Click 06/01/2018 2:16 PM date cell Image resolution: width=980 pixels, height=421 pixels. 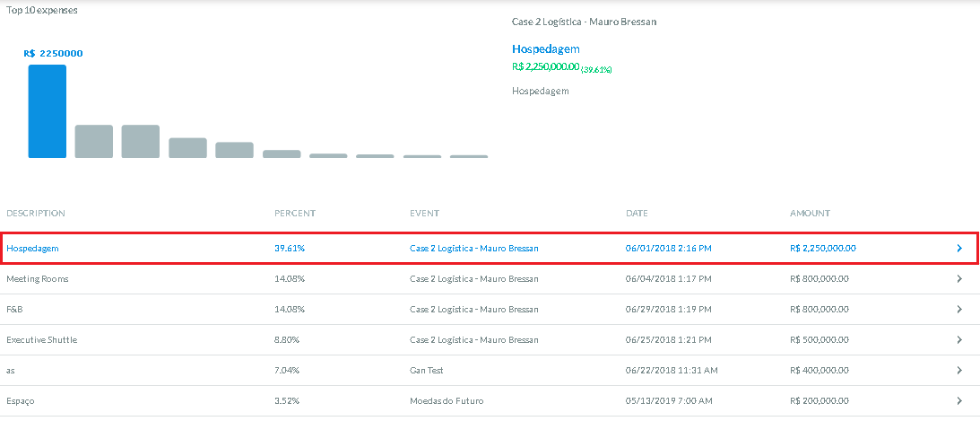(x=668, y=249)
